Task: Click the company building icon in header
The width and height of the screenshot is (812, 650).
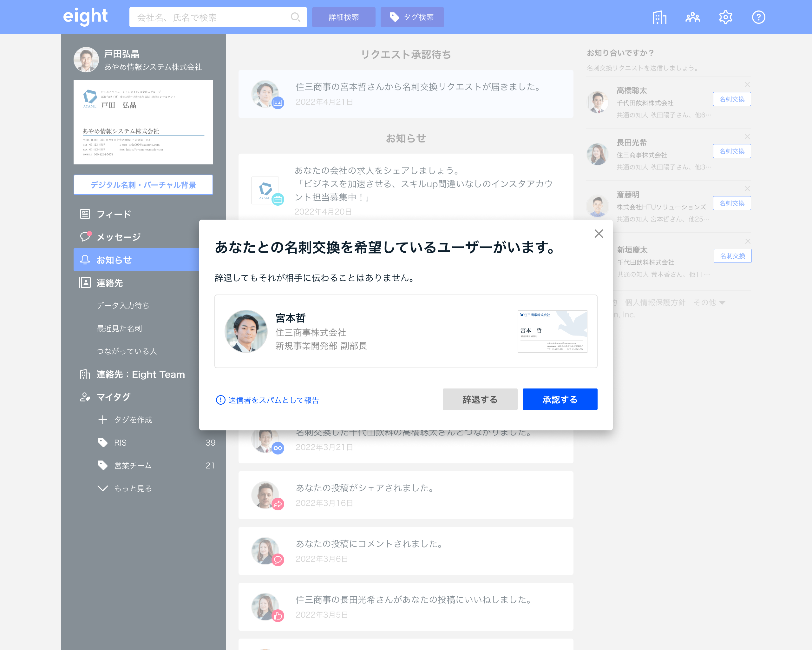Action: coord(659,17)
